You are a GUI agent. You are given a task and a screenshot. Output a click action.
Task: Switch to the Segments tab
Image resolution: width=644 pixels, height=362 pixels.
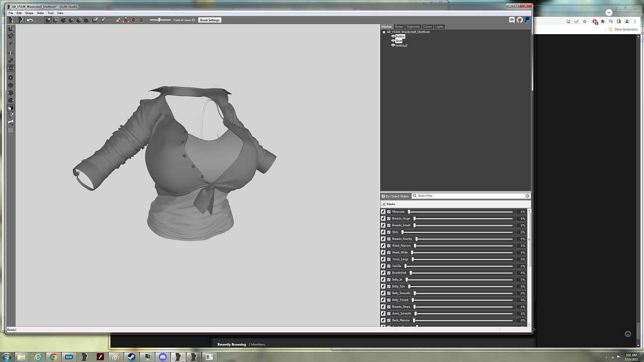[413, 27]
